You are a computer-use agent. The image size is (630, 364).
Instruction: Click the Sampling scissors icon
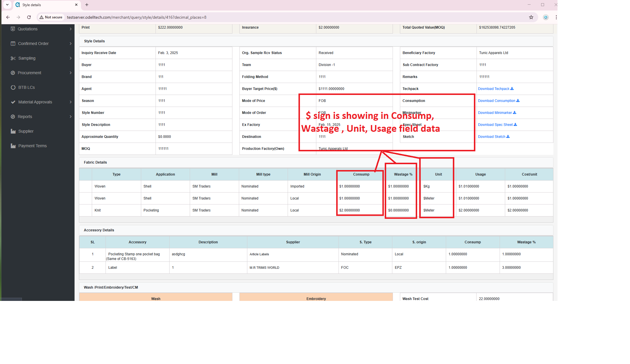click(13, 58)
